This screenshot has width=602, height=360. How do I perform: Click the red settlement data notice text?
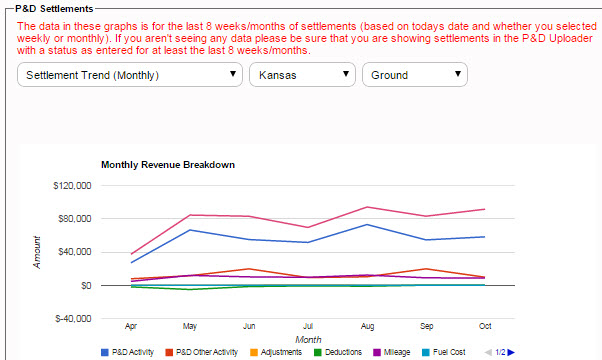coord(306,38)
